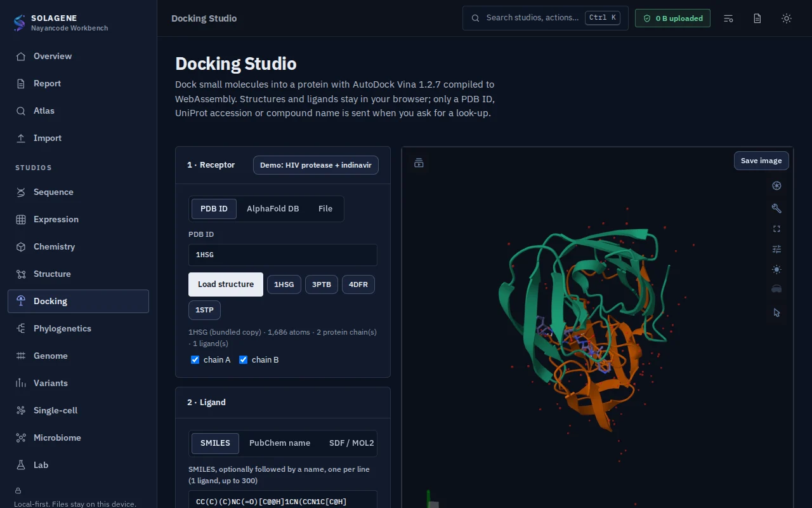Click into the SMILES ligand text area

pos(283,500)
